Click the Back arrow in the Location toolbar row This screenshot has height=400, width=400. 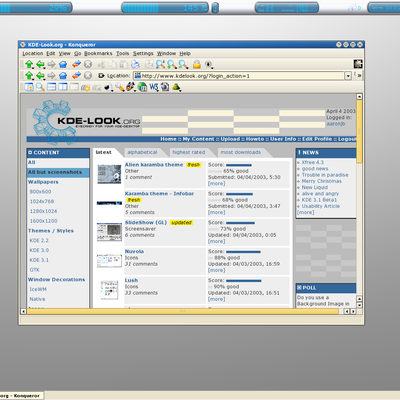[40, 76]
